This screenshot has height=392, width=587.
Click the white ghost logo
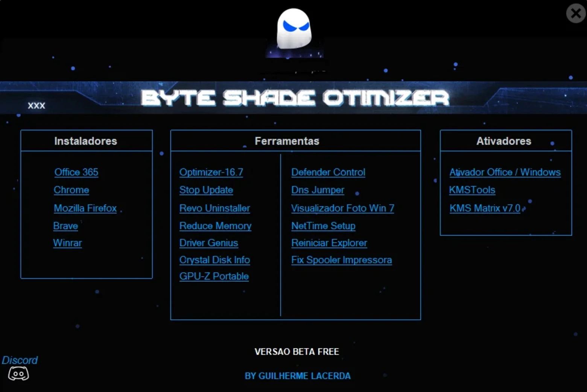294,29
